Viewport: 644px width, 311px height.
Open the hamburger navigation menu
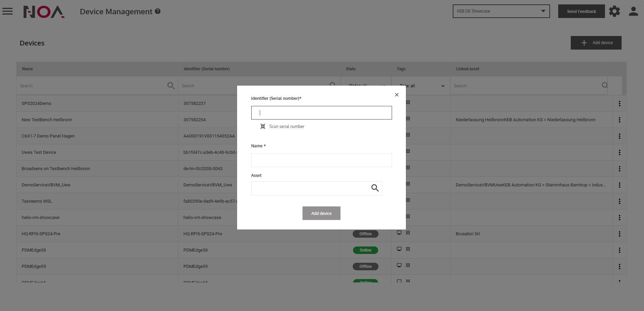point(7,11)
